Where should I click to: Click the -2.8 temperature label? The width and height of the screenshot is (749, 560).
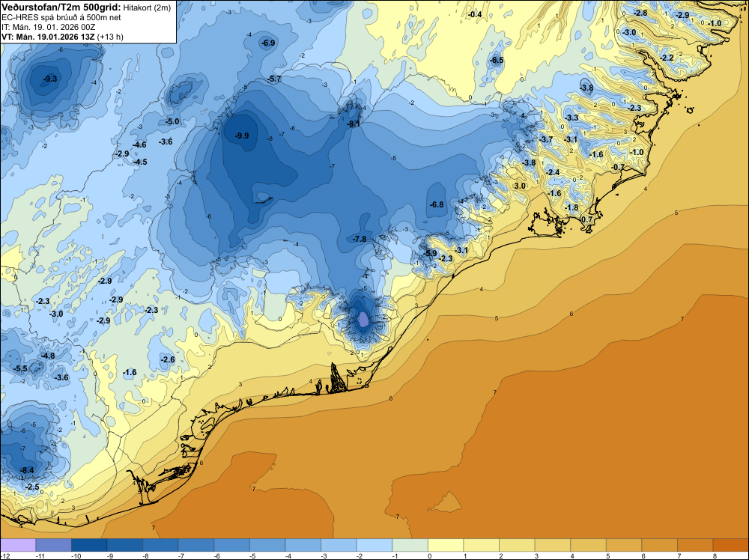pyautogui.click(x=640, y=13)
